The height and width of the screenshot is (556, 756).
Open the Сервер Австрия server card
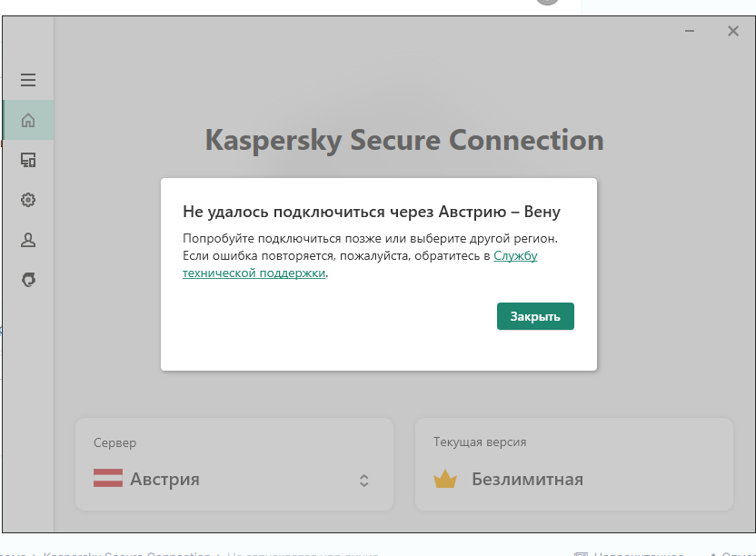tap(234, 464)
